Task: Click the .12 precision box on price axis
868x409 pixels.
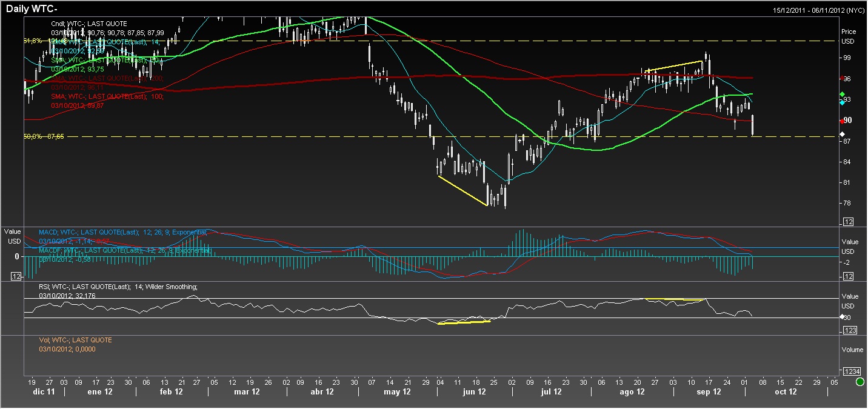Action: coord(848,222)
